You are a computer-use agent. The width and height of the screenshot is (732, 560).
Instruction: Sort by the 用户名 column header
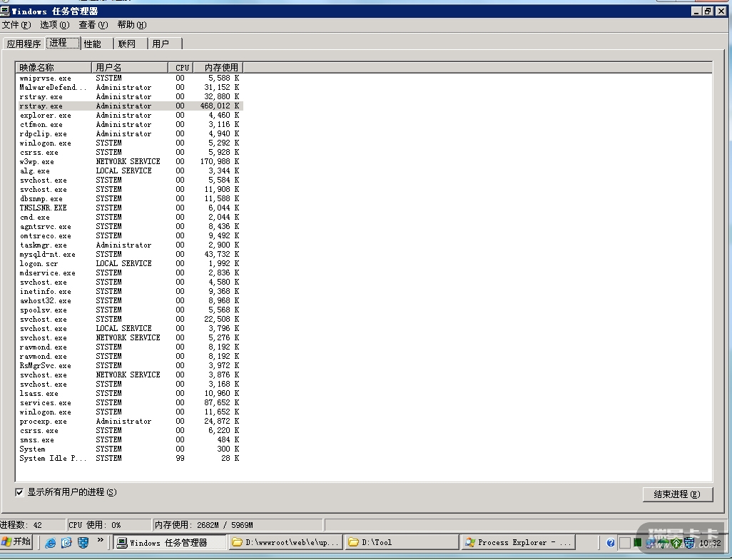(129, 68)
